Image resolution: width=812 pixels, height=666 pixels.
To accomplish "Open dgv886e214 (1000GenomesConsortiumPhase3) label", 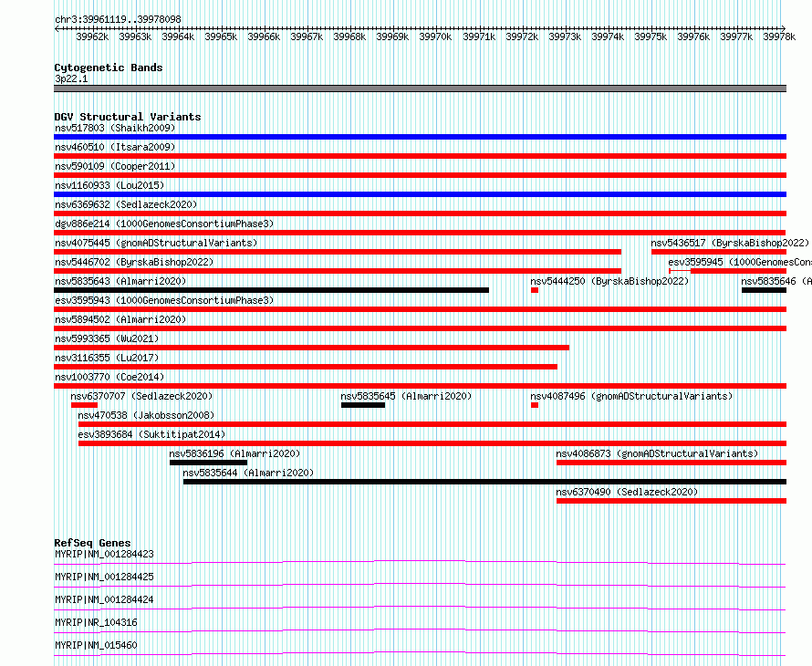I will pos(164,224).
